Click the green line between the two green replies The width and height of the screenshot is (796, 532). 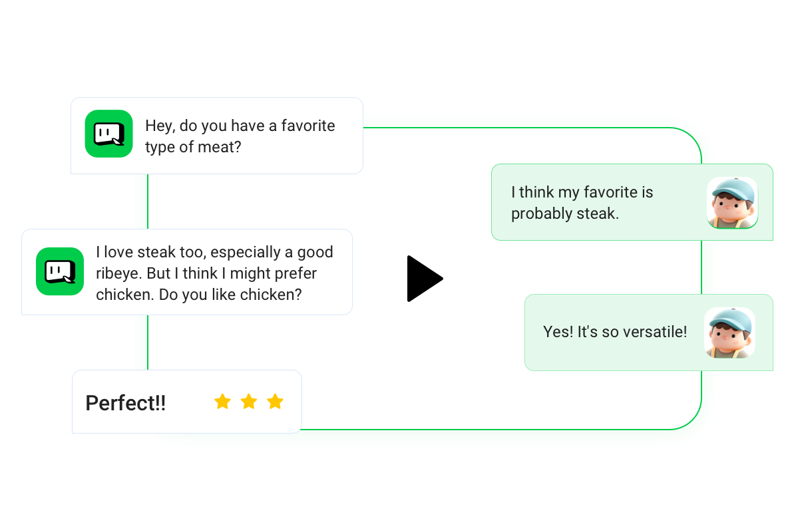coord(701,267)
